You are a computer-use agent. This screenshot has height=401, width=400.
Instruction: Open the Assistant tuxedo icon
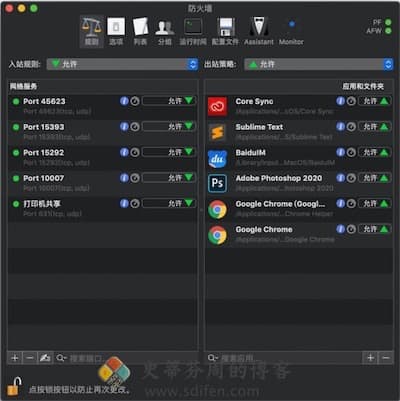coord(259,31)
